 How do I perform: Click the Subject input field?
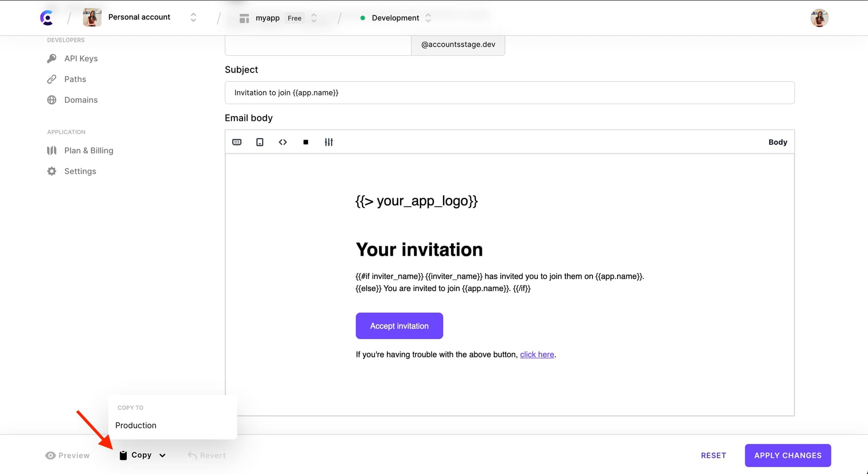[509, 92]
